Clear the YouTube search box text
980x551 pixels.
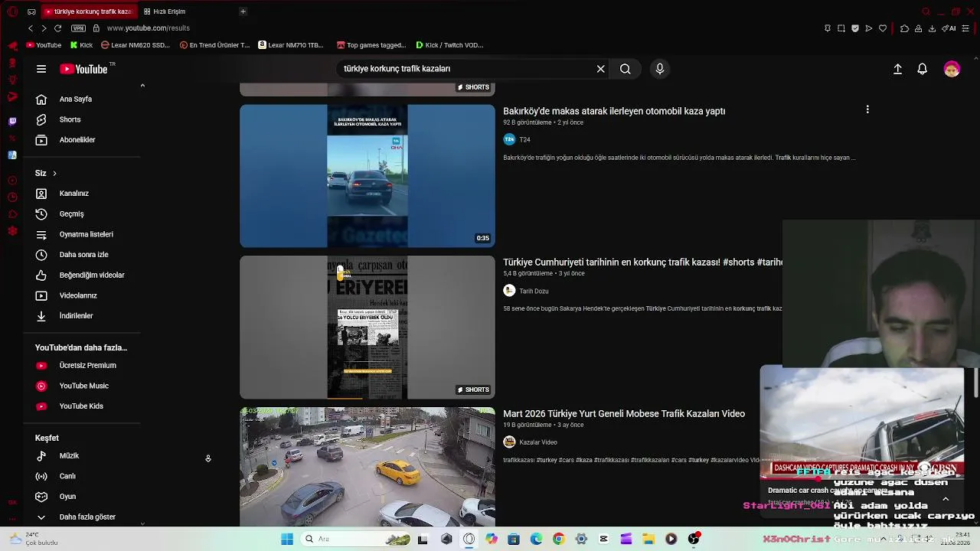coord(601,69)
